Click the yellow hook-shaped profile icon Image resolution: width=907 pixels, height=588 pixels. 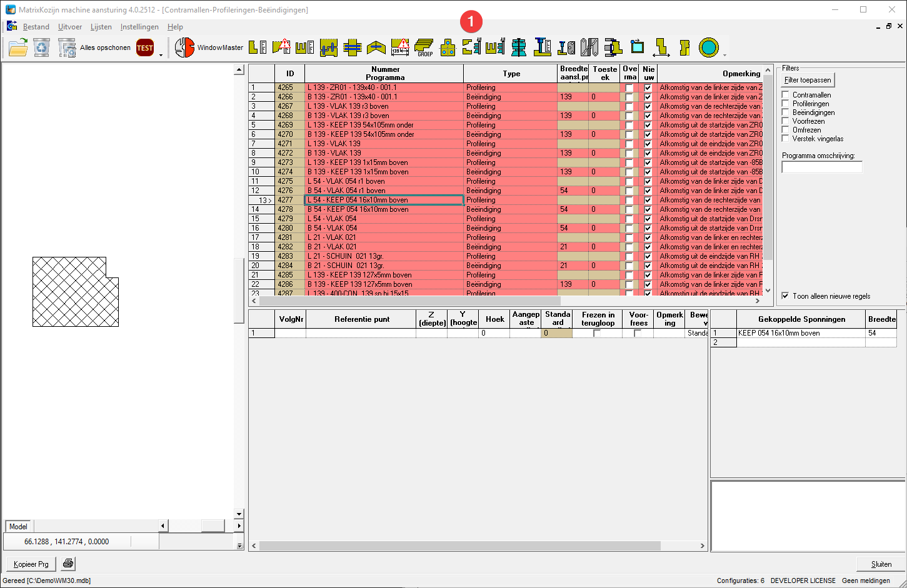(x=684, y=47)
